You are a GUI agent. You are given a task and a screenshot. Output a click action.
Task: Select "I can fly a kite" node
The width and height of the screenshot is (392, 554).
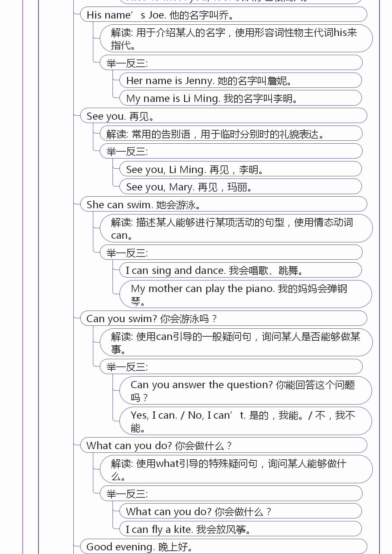240,529
